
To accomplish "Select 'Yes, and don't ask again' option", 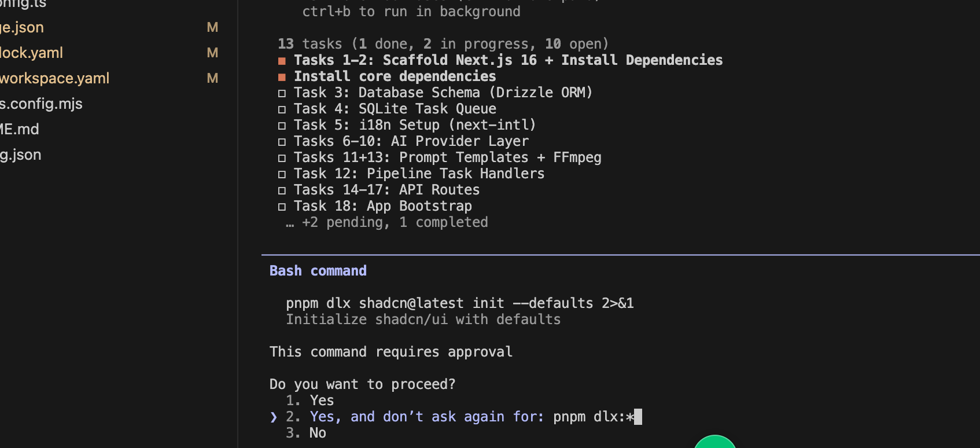I will [x=426, y=417].
